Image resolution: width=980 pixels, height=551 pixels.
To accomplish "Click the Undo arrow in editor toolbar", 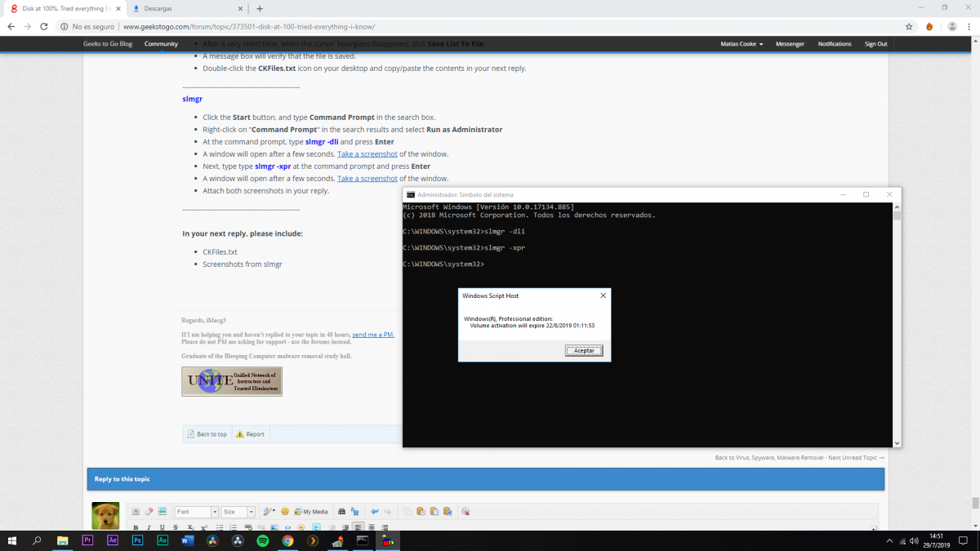I will 375,512.
